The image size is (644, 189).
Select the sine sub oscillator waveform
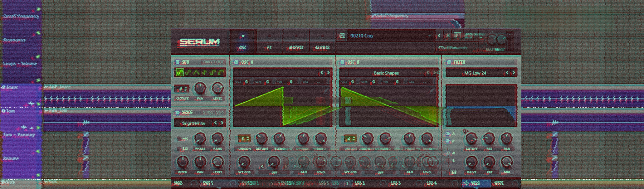(x=179, y=73)
